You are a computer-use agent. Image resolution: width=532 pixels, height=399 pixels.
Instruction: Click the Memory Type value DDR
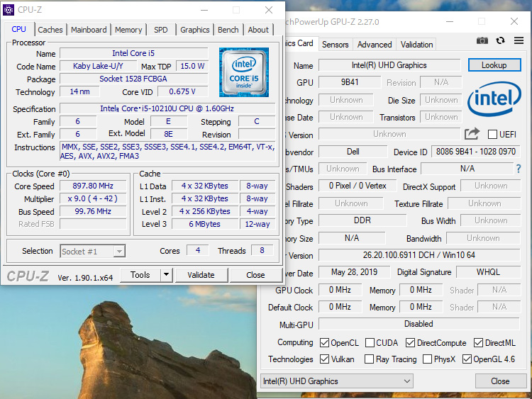click(x=362, y=220)
